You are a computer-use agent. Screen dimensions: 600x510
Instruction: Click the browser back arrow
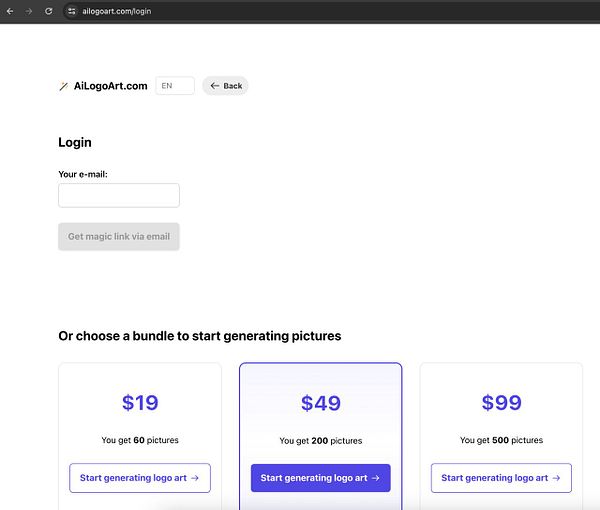point(9,11)
